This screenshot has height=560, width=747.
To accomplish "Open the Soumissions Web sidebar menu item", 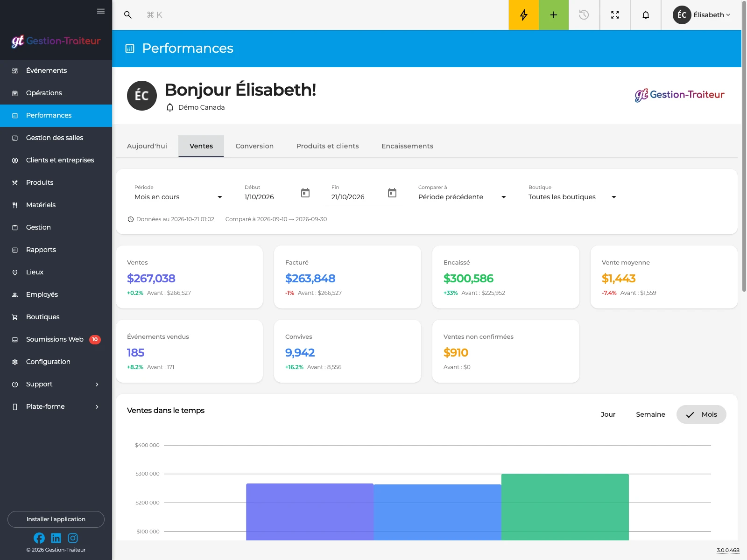I will (56, 339).
